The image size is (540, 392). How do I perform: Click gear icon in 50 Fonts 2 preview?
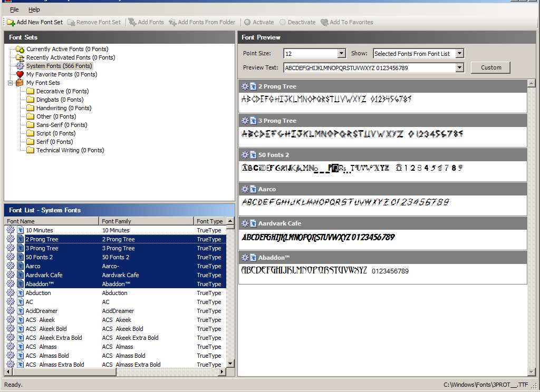(x=245, y=155)
